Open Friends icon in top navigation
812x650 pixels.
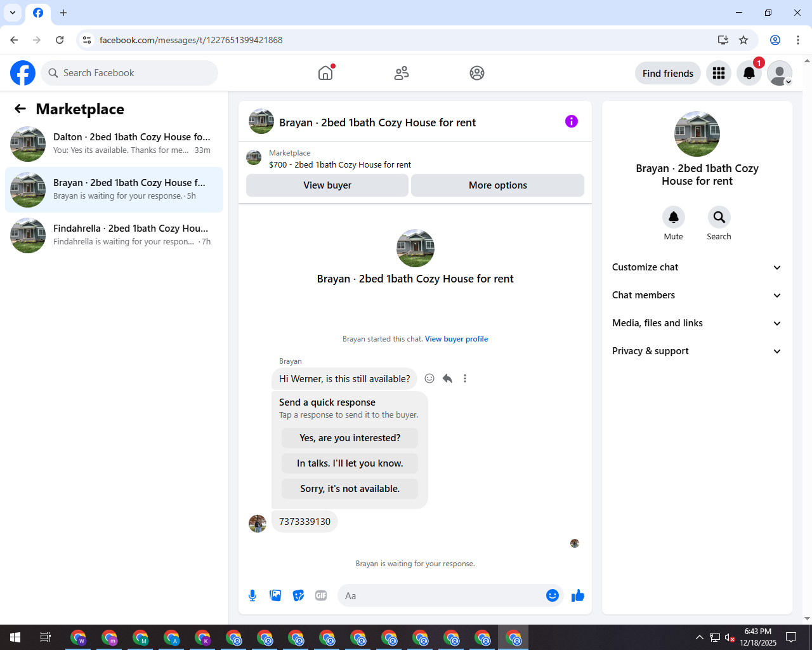pos(402,73)
